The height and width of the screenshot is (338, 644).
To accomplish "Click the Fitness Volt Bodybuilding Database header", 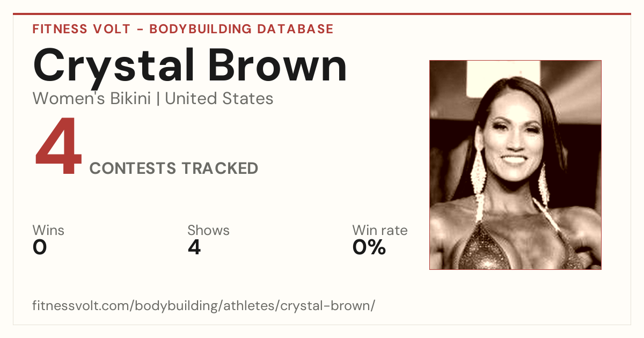I will coord(183,29).
